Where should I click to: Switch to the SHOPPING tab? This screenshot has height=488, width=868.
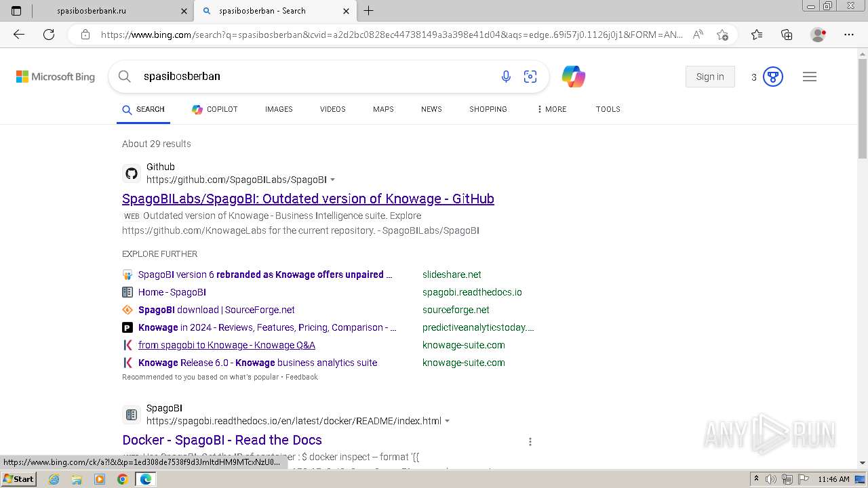(488, 109)
